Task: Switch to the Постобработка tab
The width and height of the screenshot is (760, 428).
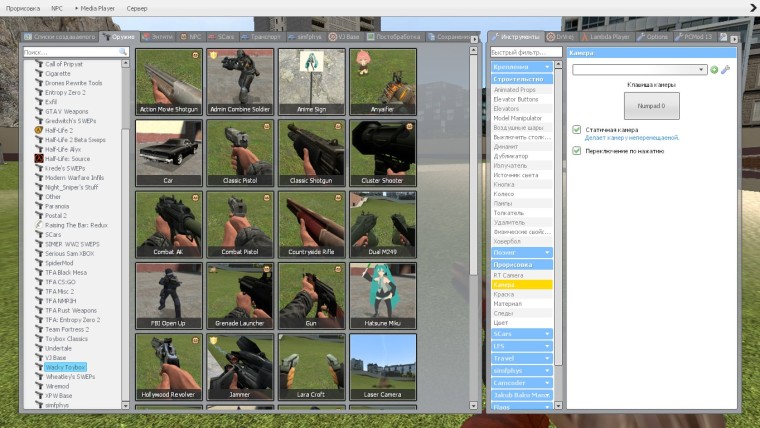Action: pyautogui.click(x=394, y=37)
